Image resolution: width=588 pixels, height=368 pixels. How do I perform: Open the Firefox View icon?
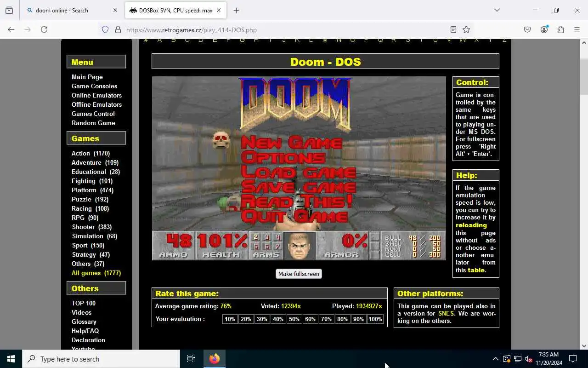[9, 10]
